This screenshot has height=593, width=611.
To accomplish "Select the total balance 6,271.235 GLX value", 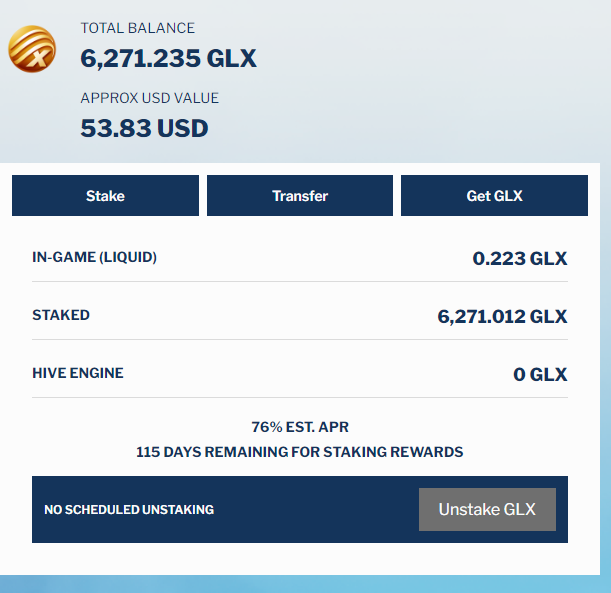I will point(168,58).
